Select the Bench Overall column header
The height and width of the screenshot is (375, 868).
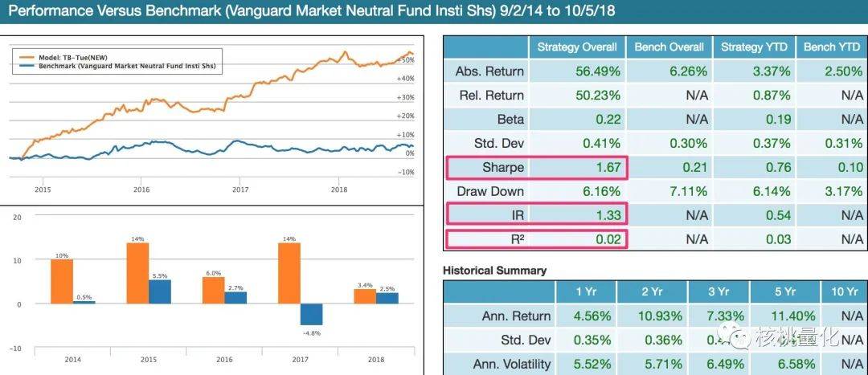[669, 47]
